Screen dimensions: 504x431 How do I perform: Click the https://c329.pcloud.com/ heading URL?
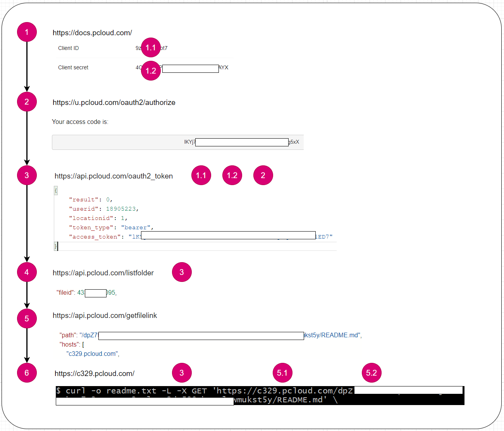(95, 374)
